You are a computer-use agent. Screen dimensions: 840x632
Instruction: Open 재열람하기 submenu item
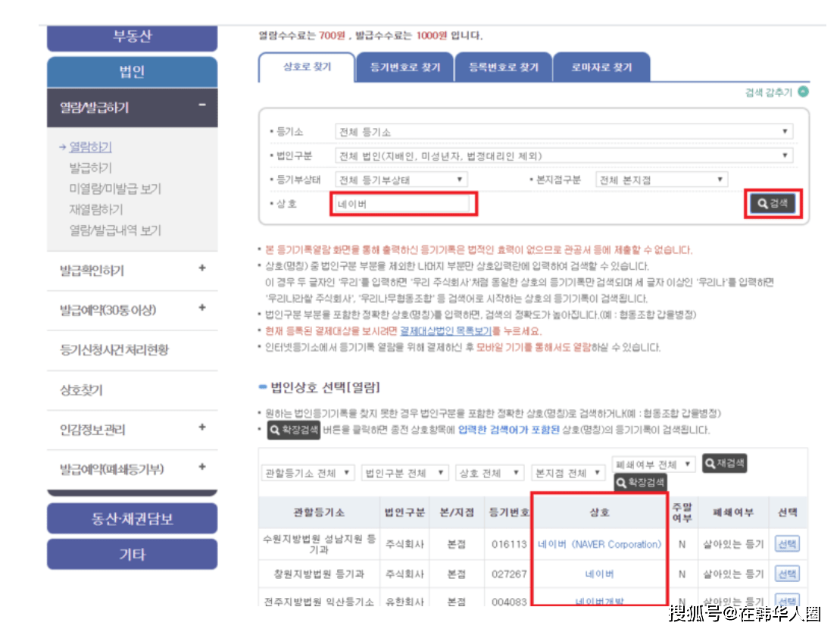pyautogui.click(x=96, y=209)
